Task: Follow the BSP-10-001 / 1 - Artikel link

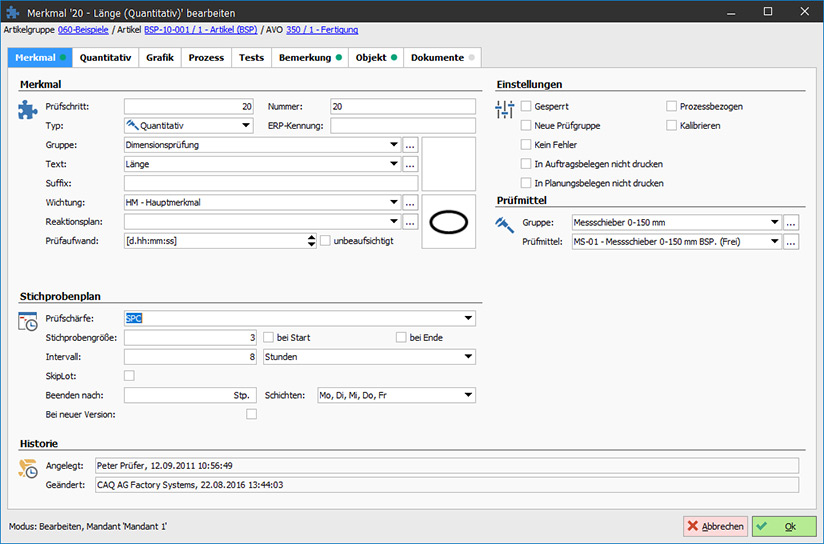Action: click(201, 30)
